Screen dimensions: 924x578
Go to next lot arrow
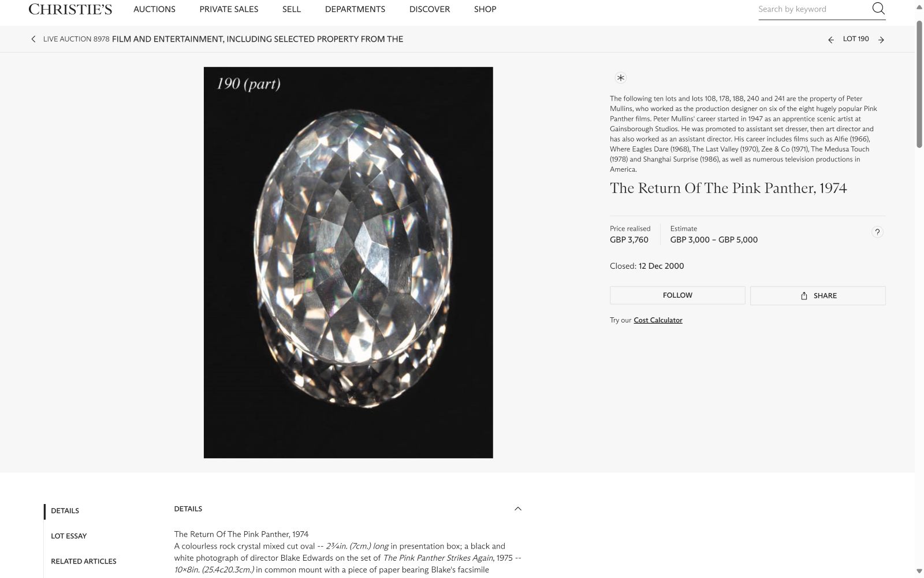[881, 40]
